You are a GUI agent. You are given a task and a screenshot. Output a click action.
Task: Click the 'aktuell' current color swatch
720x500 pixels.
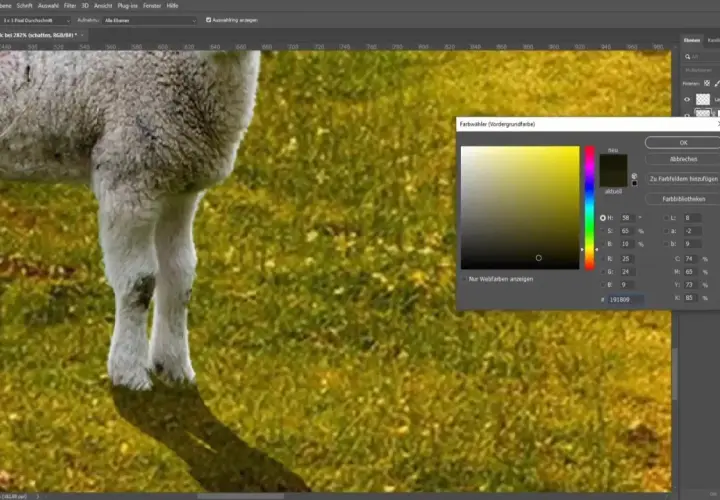pos(613,179)
